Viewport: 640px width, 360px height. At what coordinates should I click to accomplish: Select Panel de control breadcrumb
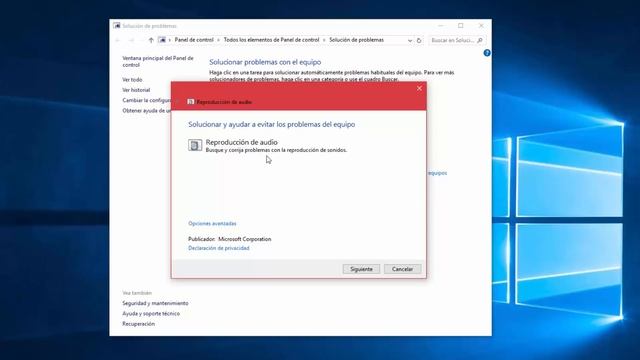click(x=194, y=40)
